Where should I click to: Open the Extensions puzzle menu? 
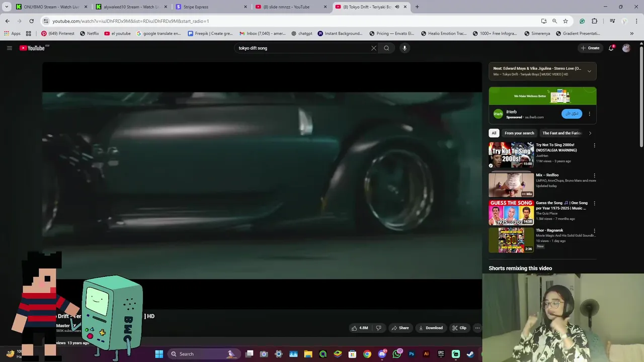point(595,21)
